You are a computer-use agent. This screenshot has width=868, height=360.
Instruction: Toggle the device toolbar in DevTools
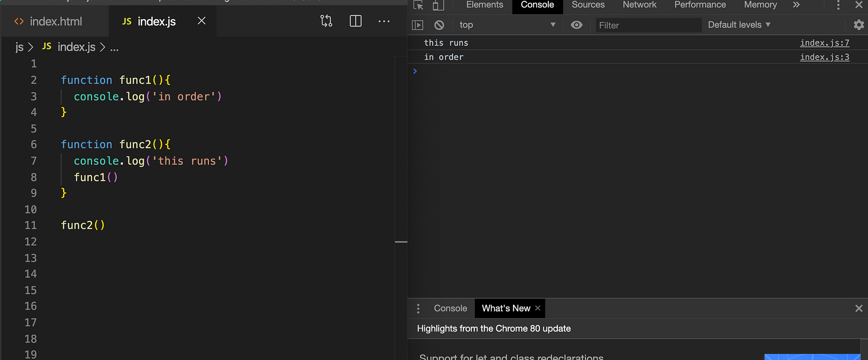438,5
